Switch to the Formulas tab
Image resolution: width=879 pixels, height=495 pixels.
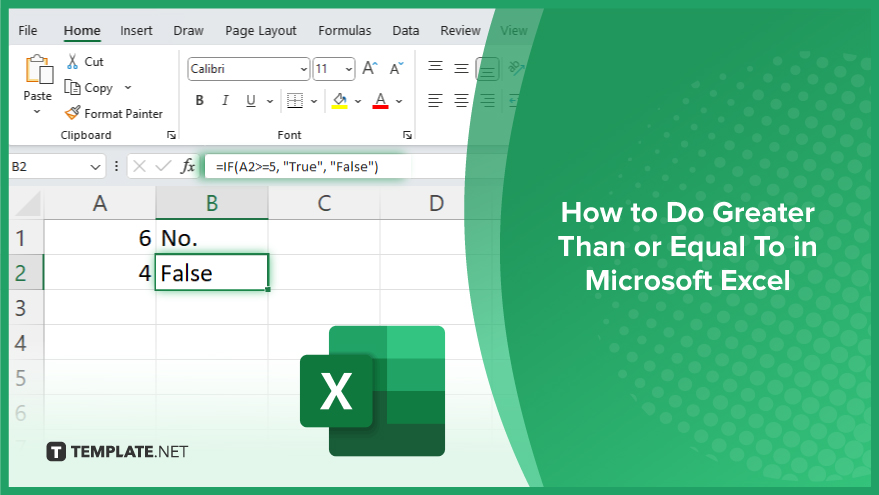[x=345, y=30]
